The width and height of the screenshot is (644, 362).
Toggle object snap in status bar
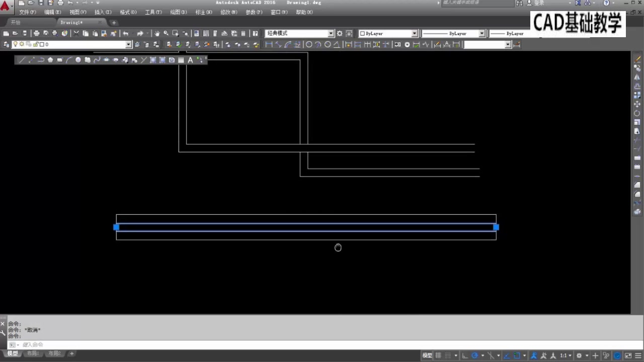pos(517,355)
